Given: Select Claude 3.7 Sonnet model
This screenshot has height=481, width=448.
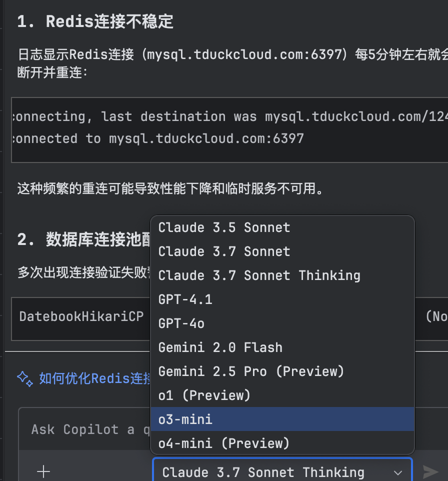Looking at the screenshot, I should pos(282,251).
